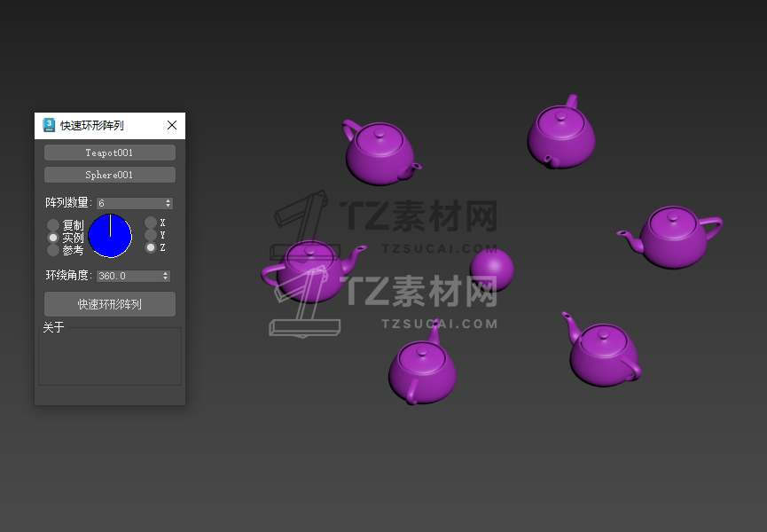
Task: Click the 关于 group box area
Action: (x=110, y=356)
